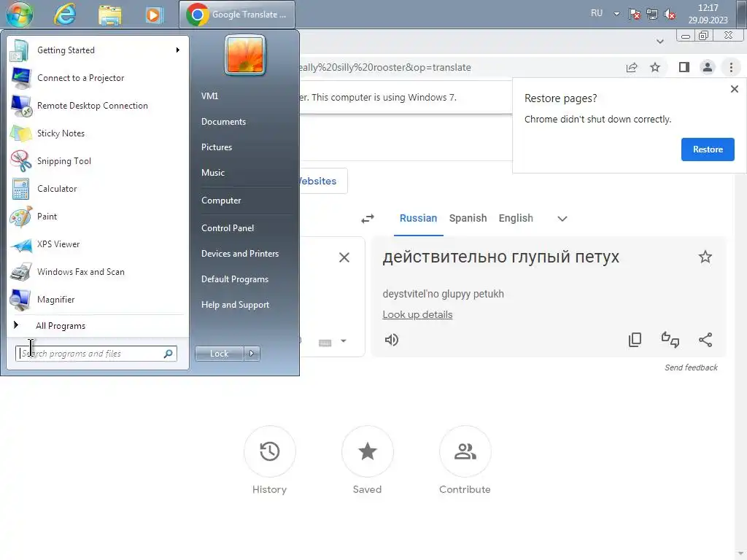The width and height of the screenshot is (747, 560).
Task: Open XPS Viewer
Action: click(97, 244)
